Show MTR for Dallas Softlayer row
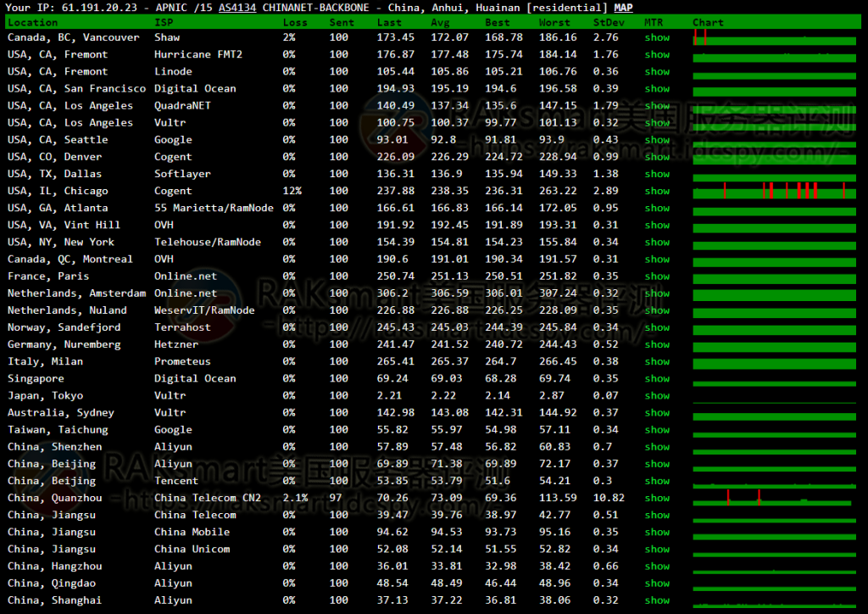Image resolution: width=868 pixels, height=614 pixels. click(x=657, y=175)
